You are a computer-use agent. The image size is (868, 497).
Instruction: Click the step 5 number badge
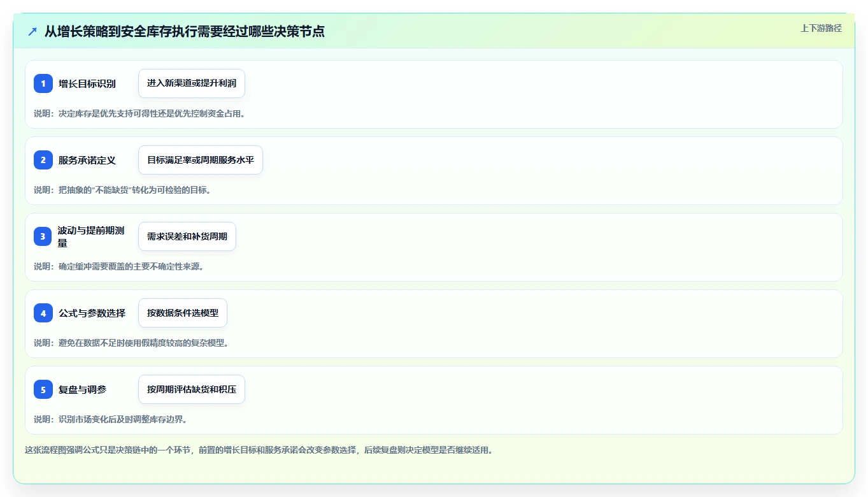43,389
